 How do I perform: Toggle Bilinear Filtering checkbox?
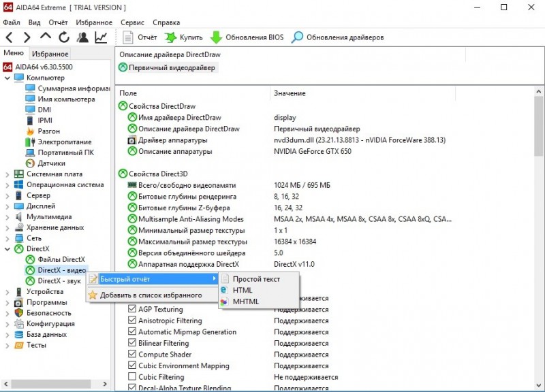tap(132, 343)
